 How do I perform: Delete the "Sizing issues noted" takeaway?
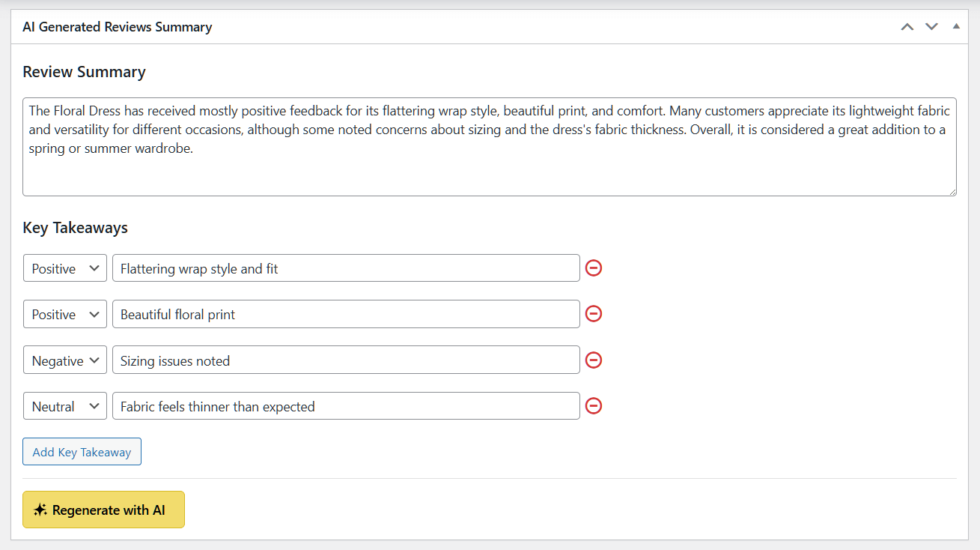594,360
